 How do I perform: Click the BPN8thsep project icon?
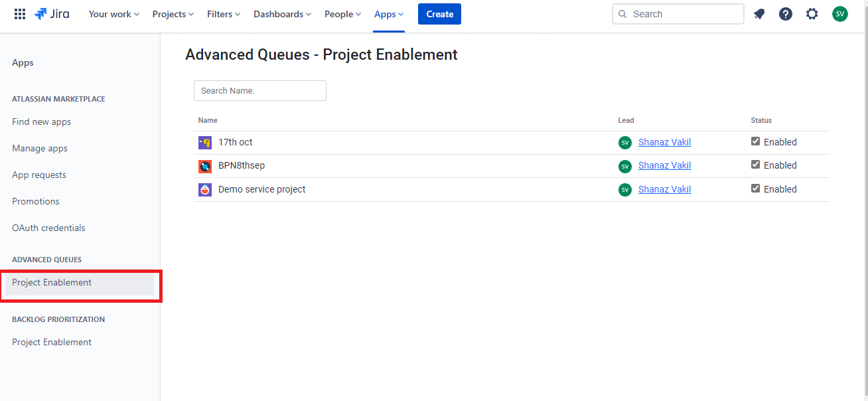tap(205, 166)
